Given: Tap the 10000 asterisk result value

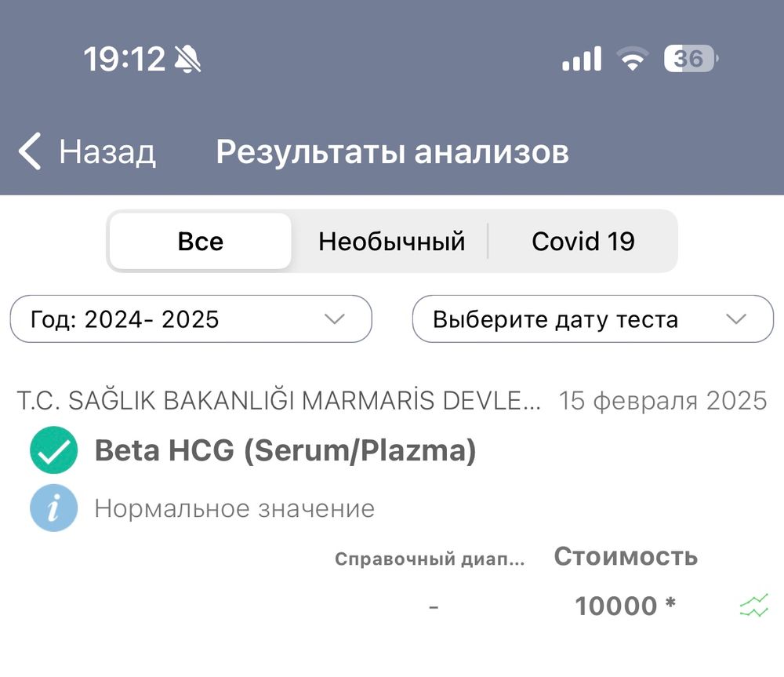Looking at the screenshot, I should click(626, 606).
